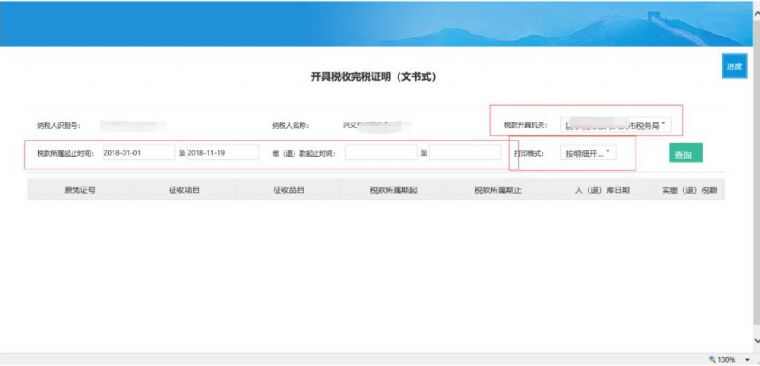The width and height of the screenshot is (760, 366).
Task: Click the page title 开具税收完税证明(文书式)
Action: (x=374, y=77)
